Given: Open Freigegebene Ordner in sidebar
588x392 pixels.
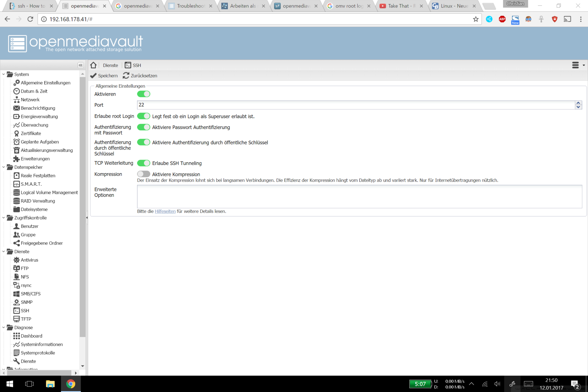Looking at the screenshot, I should point(42,243).
